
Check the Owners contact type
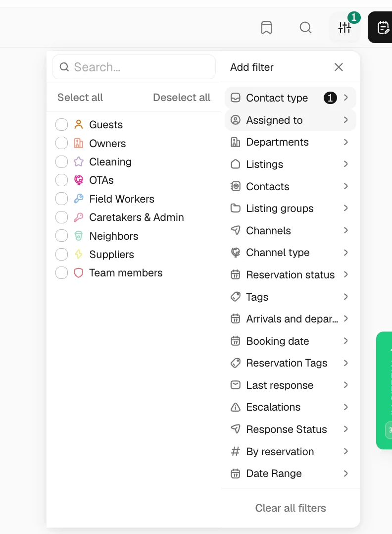tap(61, 143)
